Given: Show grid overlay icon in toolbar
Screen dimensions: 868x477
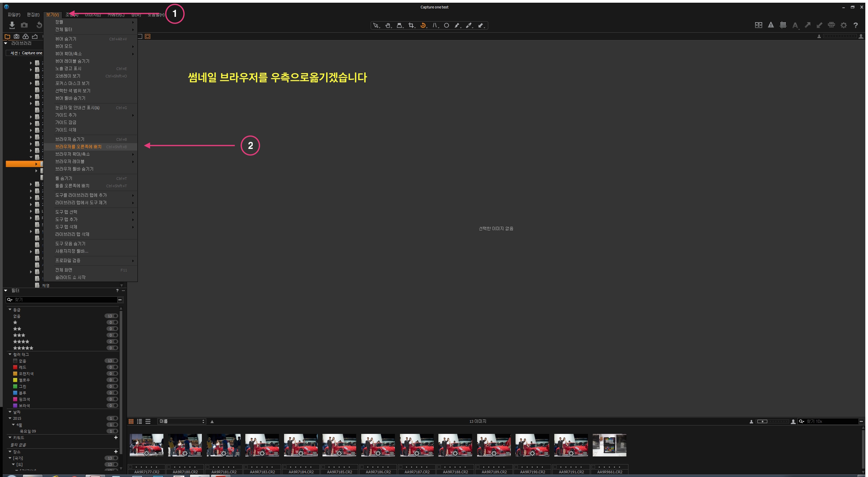Looking at the screenshot, I should coord(783,25).
